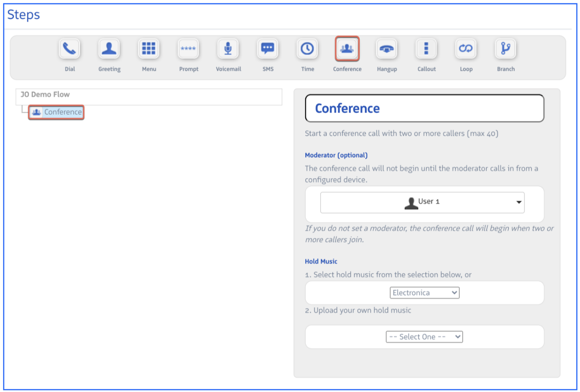Select the Loop step icon
This screenshot has width=580, height=392.
[466, 49]
